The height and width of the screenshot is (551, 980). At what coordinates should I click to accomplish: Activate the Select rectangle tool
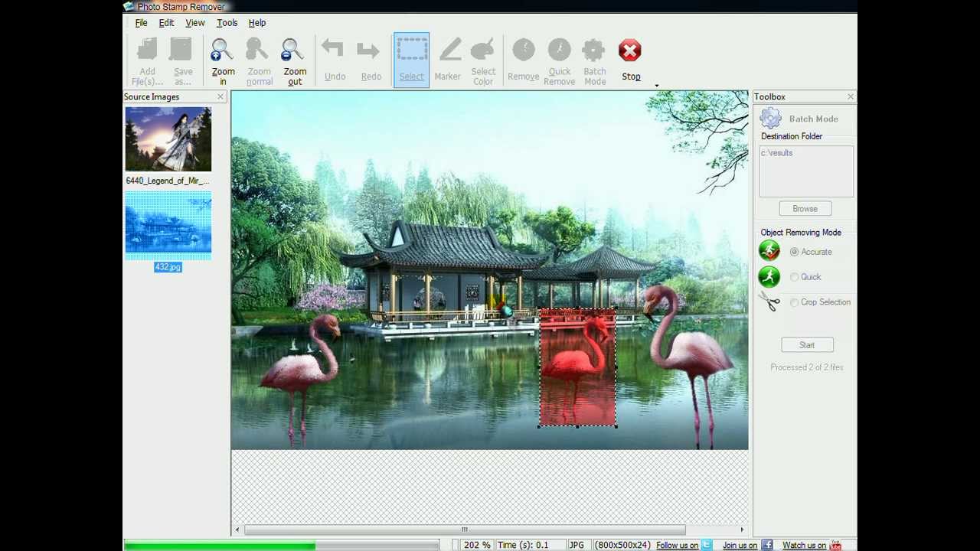point(411,60)
